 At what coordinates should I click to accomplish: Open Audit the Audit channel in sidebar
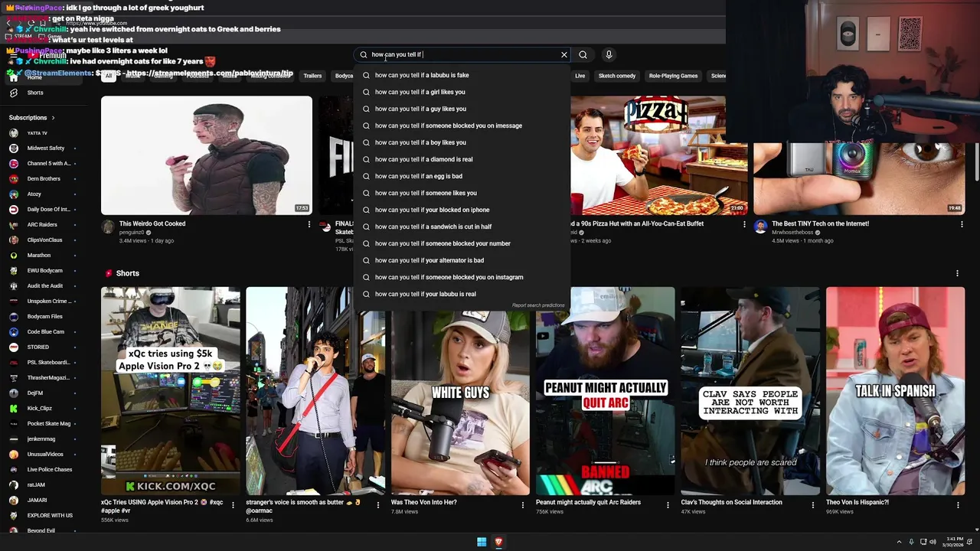click(43, 286)
